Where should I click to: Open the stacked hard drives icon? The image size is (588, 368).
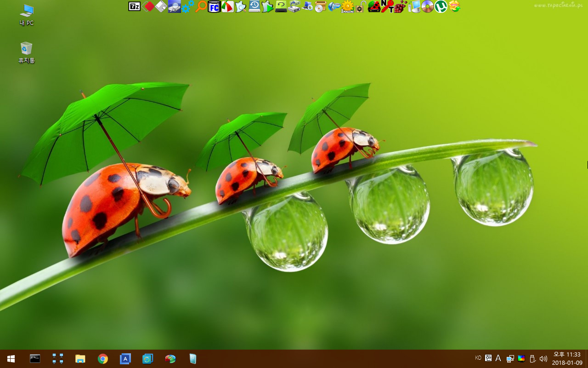tap(294, 6)
